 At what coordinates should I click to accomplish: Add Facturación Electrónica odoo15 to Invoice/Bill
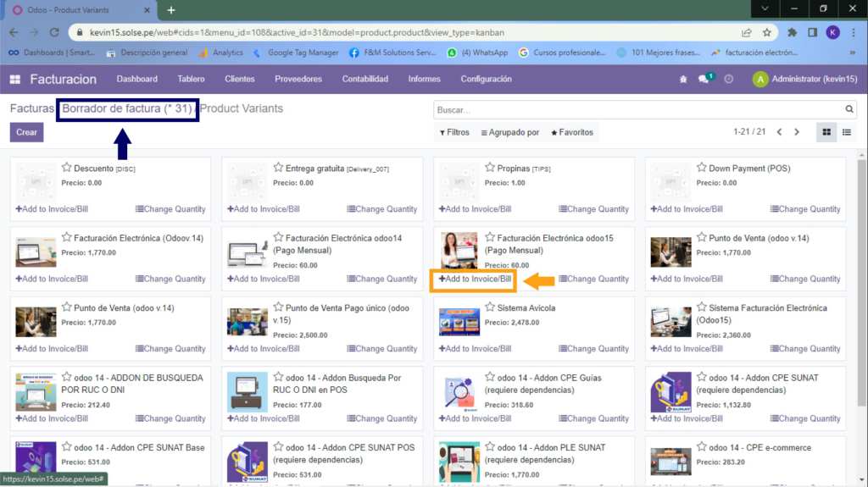click(x=476, y=279)
